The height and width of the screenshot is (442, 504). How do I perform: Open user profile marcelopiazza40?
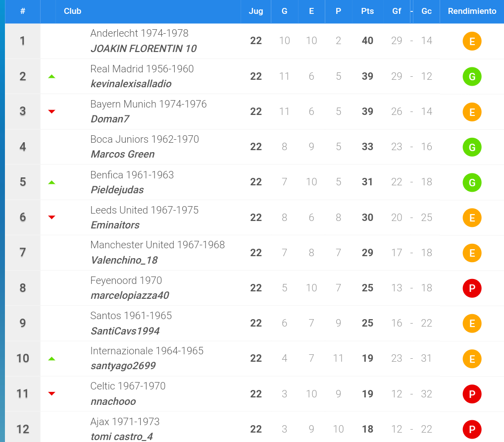coord(130,295)
